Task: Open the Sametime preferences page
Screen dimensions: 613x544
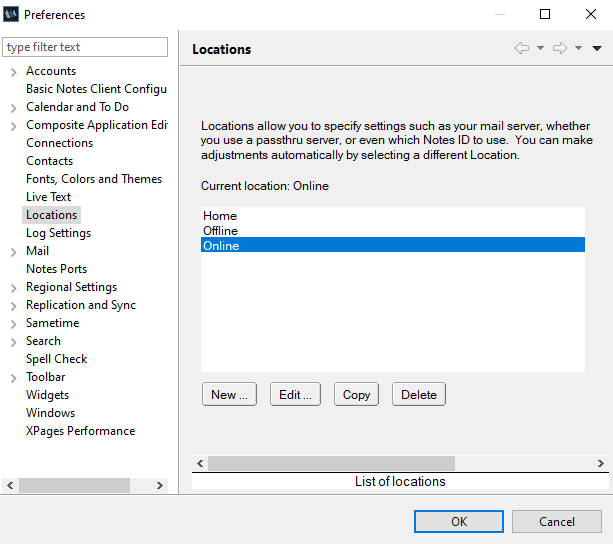Action: (52, 323)
